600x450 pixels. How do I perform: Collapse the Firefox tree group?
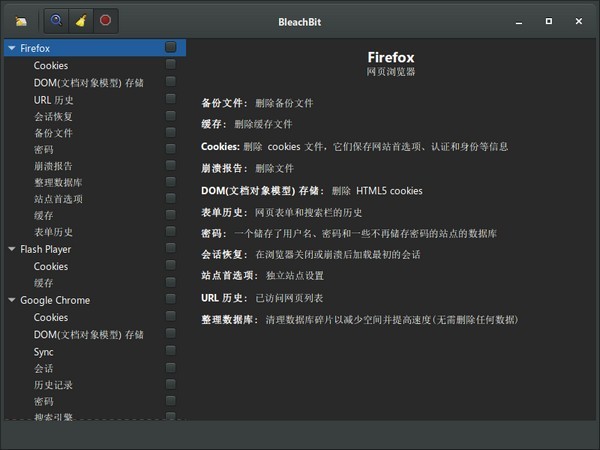(x=12, y=48)
